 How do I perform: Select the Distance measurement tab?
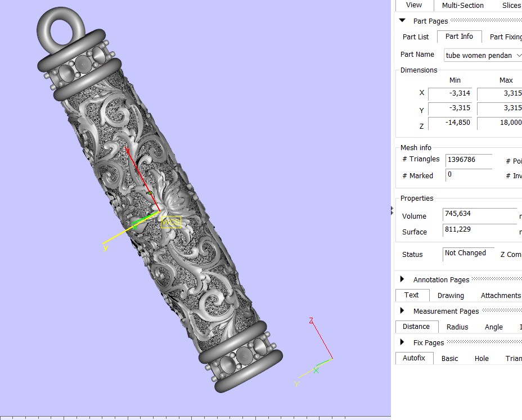coord(416,327)
